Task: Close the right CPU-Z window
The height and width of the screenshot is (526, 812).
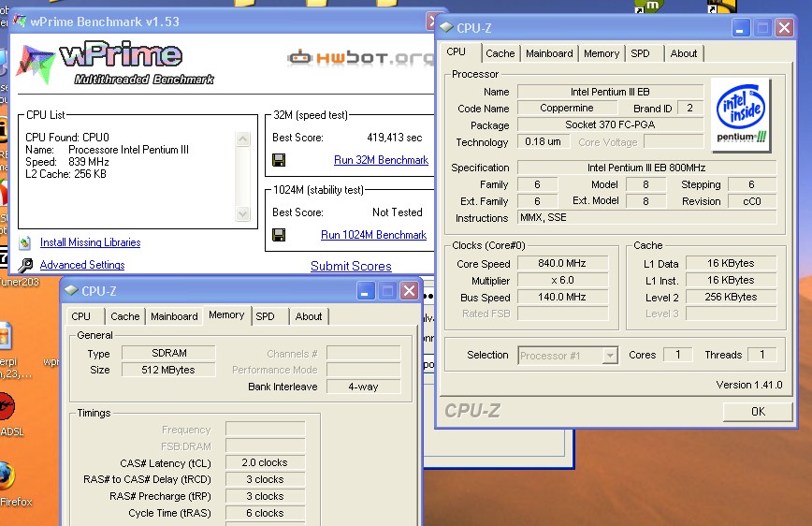Action: [x=784, y=27]
